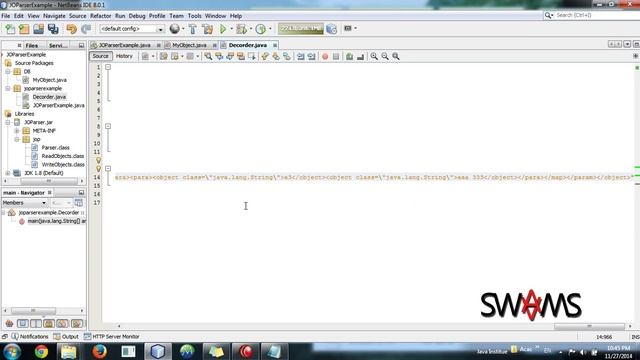640x360 pixels.
Task: Select Decorder.java in project tree
Action: click(49, 97)
